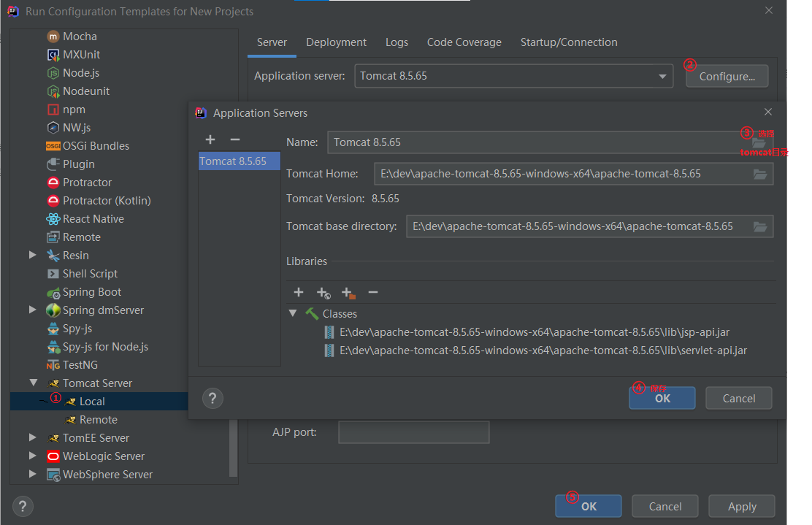
Task: Select the MXUnit icon in tree
Action: [x=53, y=54]
